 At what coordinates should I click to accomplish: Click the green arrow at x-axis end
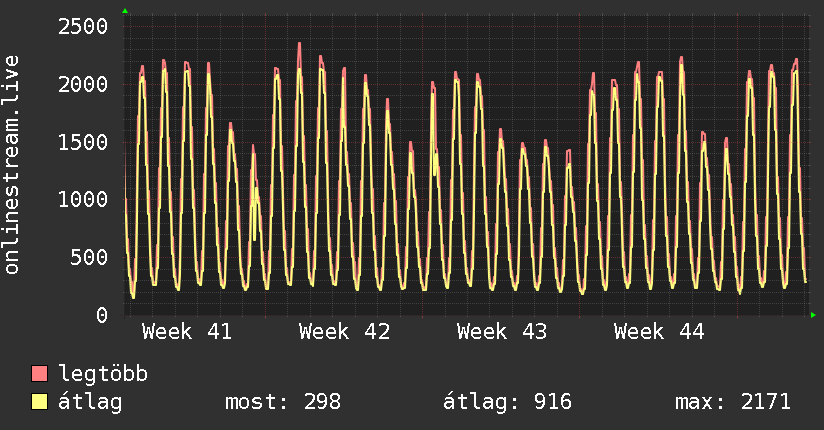tap(814, 315)
